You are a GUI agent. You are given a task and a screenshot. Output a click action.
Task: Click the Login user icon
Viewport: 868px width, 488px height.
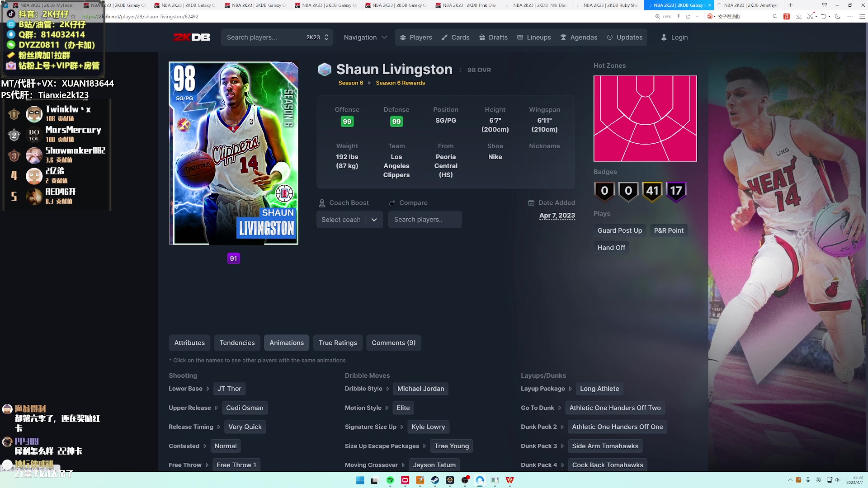664,38
